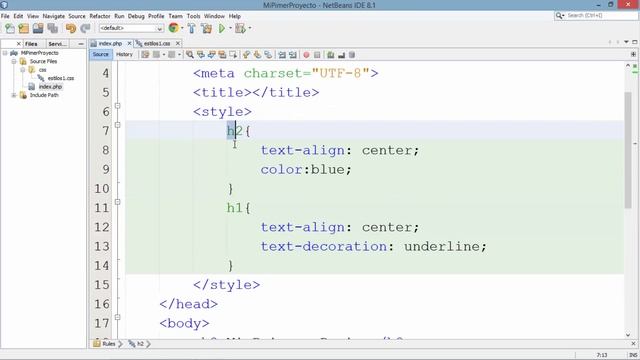Click the Debug Project icon
The image size is (640, 360).
click(x=240, y=28)
